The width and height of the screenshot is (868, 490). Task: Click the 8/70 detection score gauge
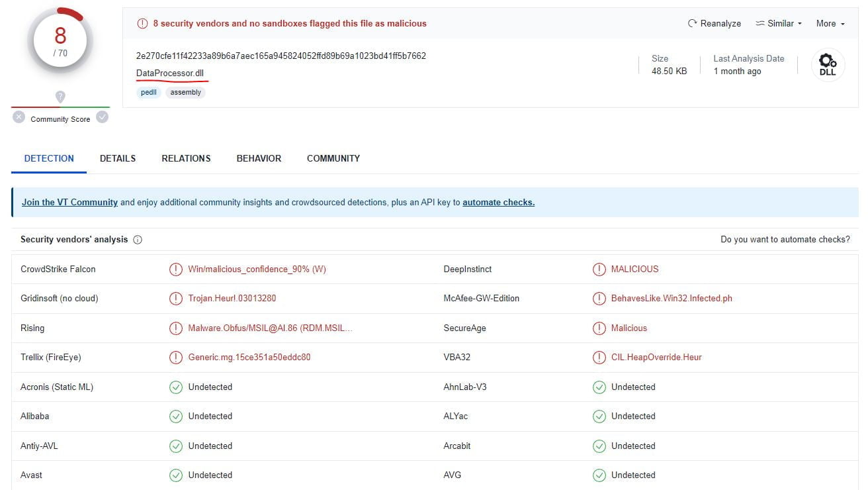tap(60, 41)
